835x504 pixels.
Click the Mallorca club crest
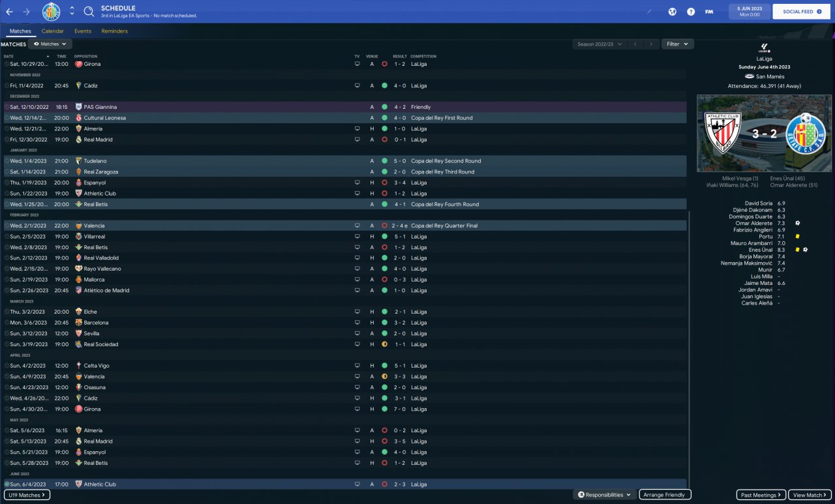(78, 280)
